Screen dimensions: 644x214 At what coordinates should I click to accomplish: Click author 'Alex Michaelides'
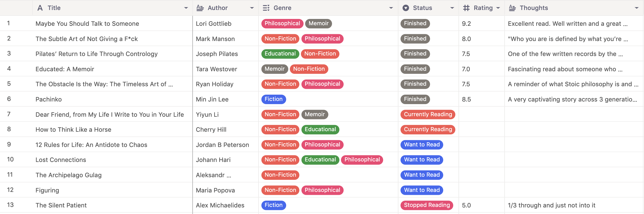[x=220, y=205]
